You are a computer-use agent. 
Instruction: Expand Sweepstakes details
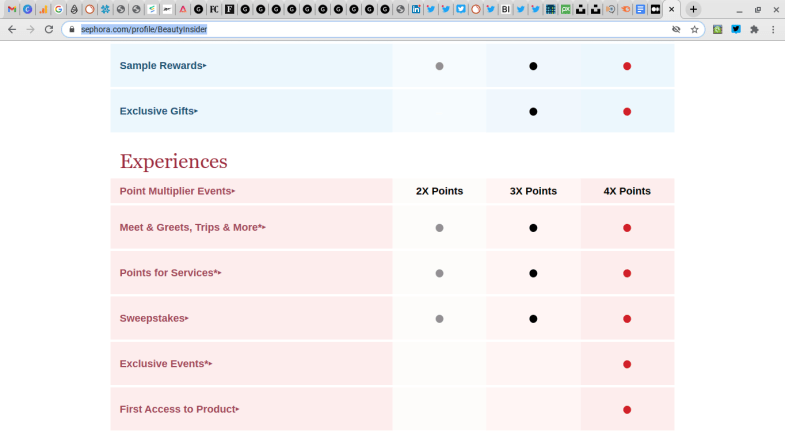[x=154, y=318]
